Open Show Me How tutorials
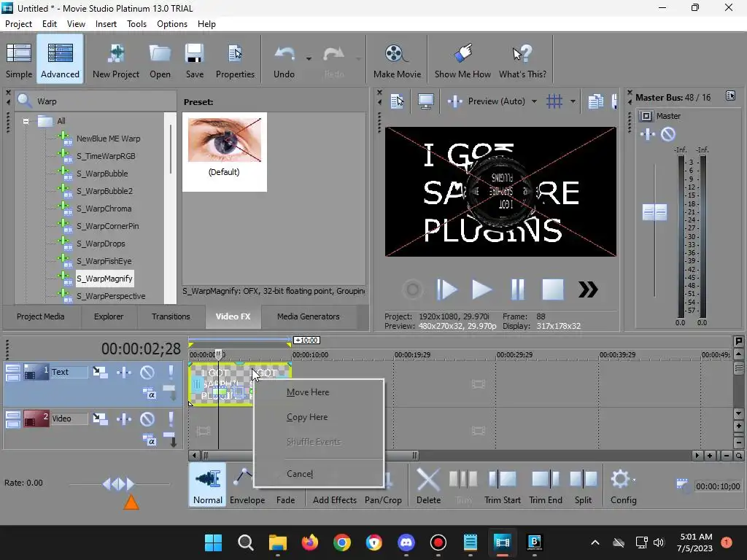This screenshot has height=560, width=747. coord(462,61)
